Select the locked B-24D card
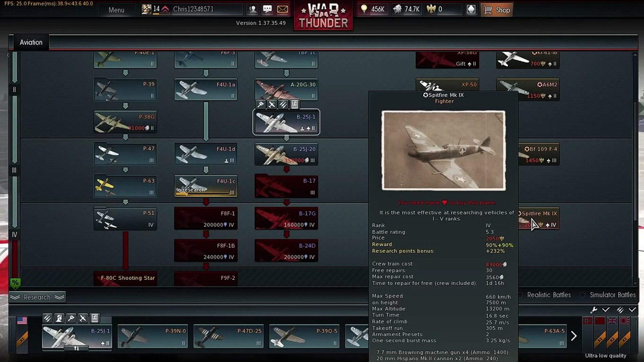644x362 pixels. (286, 250)
